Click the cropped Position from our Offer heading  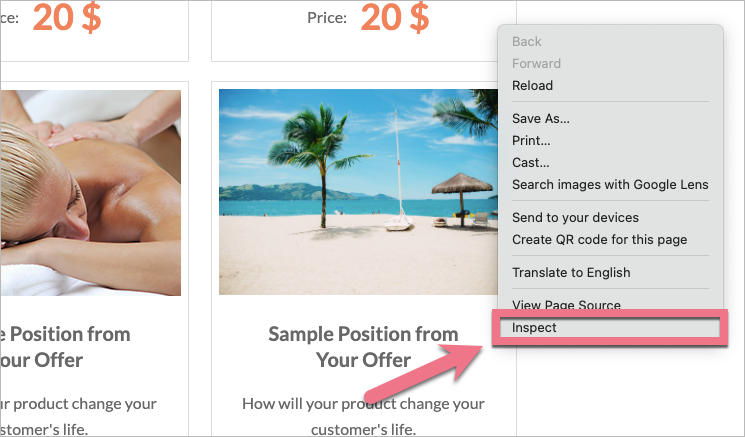[x=65, y=347]
